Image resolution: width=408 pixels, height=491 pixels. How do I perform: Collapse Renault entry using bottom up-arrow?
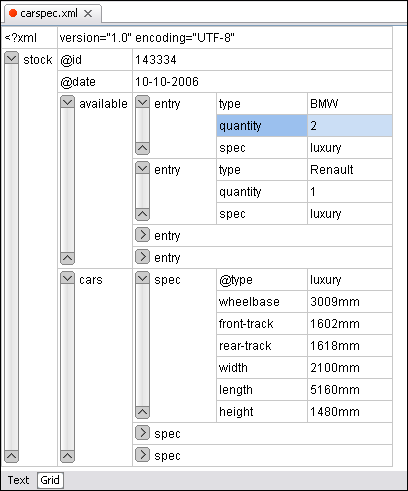(x=143, y=214)
